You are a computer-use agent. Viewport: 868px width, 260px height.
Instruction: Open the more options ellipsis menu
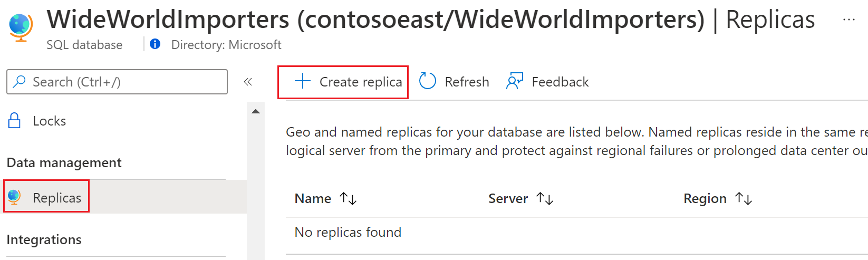[x=848, y=20]
